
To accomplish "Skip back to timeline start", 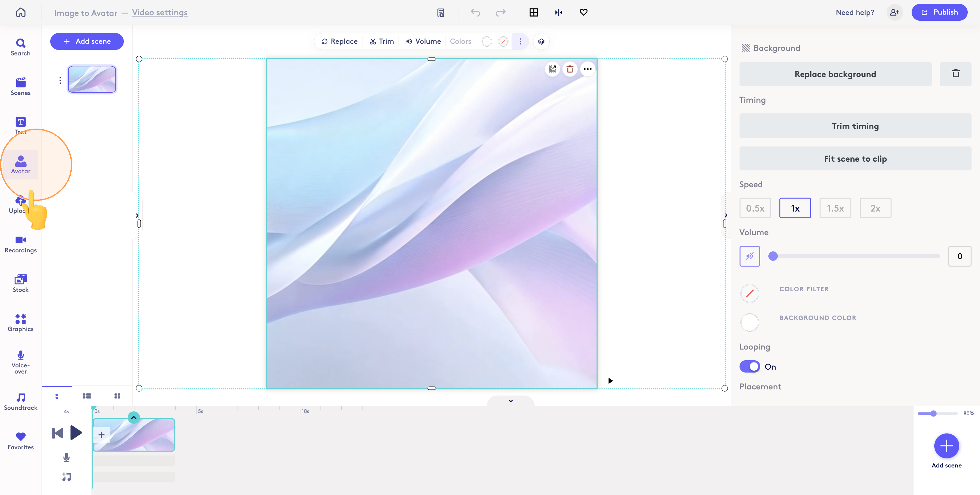I will 57,433.
